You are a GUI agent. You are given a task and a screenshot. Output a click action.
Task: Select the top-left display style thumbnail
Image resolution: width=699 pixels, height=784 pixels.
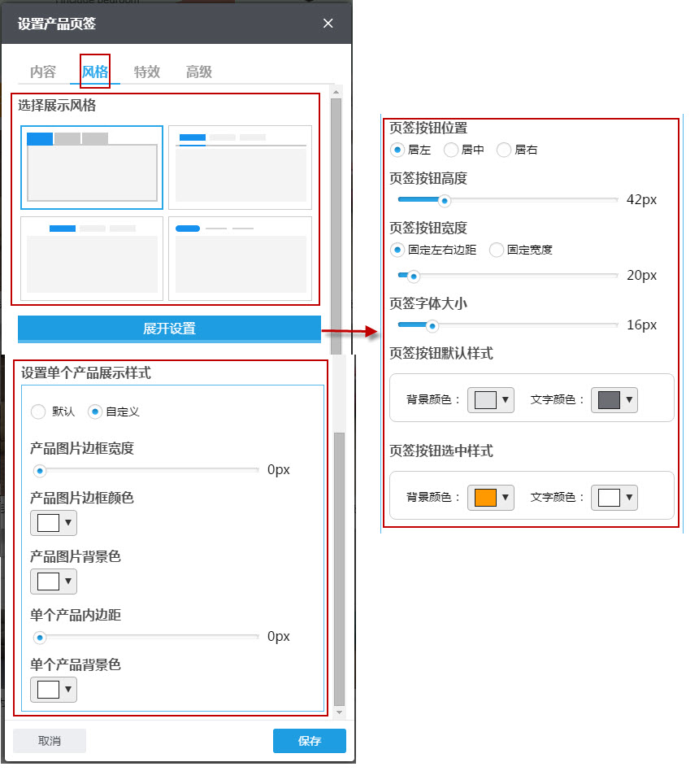92,168
